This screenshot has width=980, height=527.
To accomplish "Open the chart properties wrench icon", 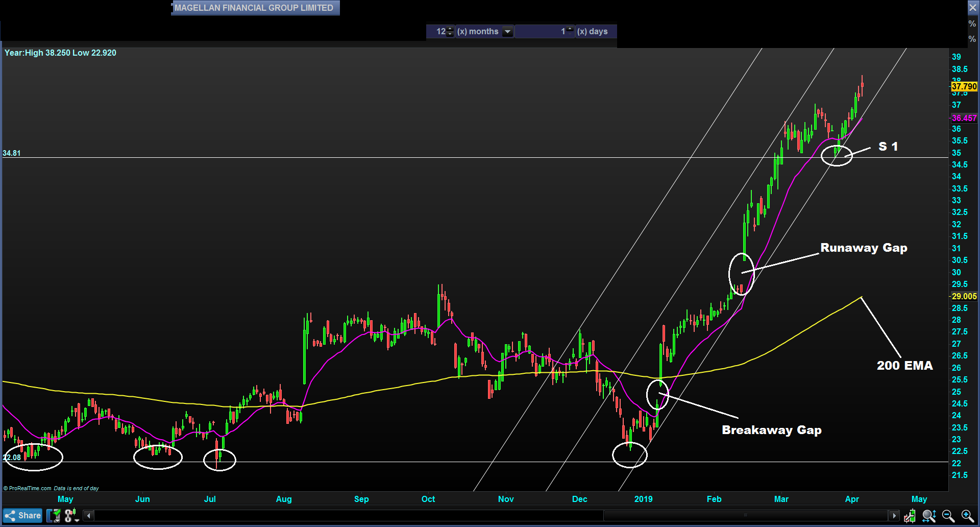I will (910, 516).
